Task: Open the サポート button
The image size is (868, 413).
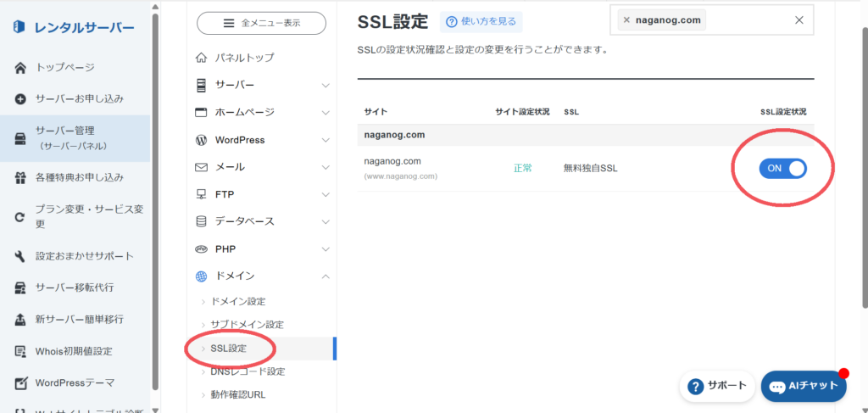Action: (717, 386)
